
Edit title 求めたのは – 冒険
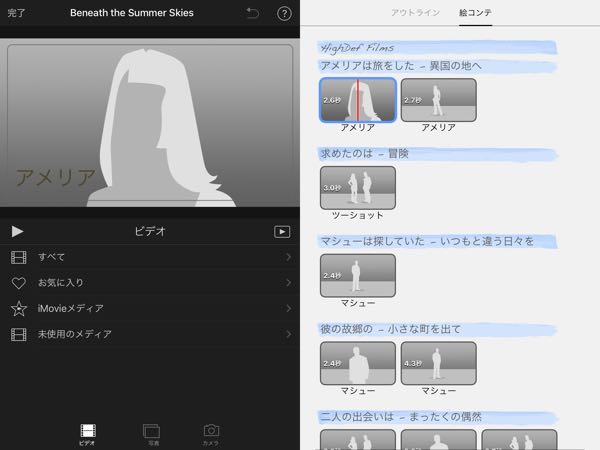tap(437, 154)
